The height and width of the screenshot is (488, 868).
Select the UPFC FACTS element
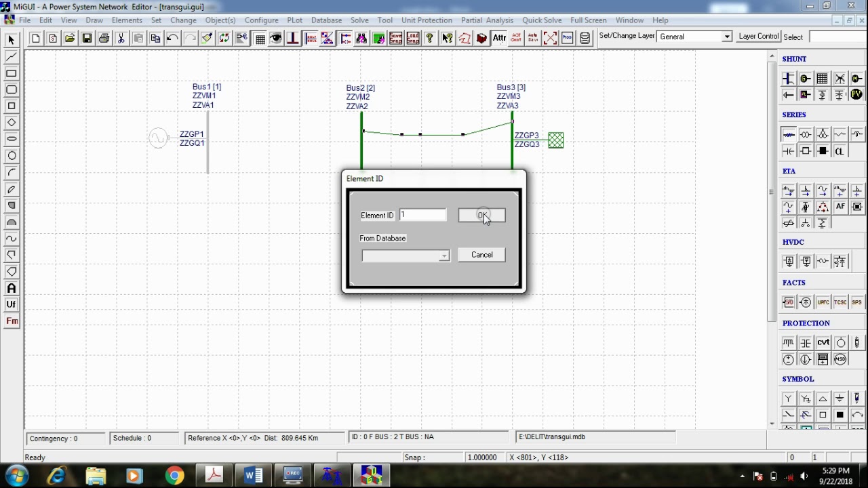(x=823, y=302)
